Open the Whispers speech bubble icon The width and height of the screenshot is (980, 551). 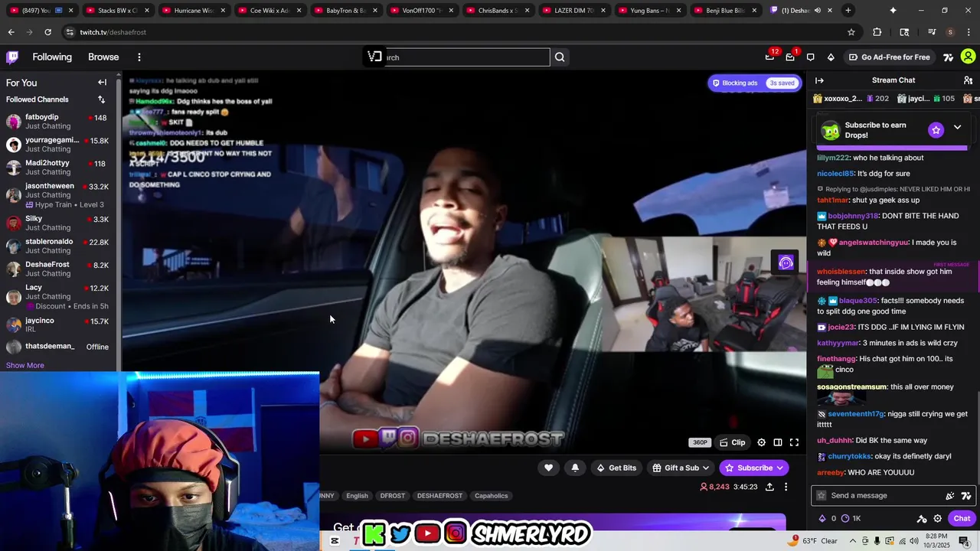pyautogui.click(x=810, y=57)
